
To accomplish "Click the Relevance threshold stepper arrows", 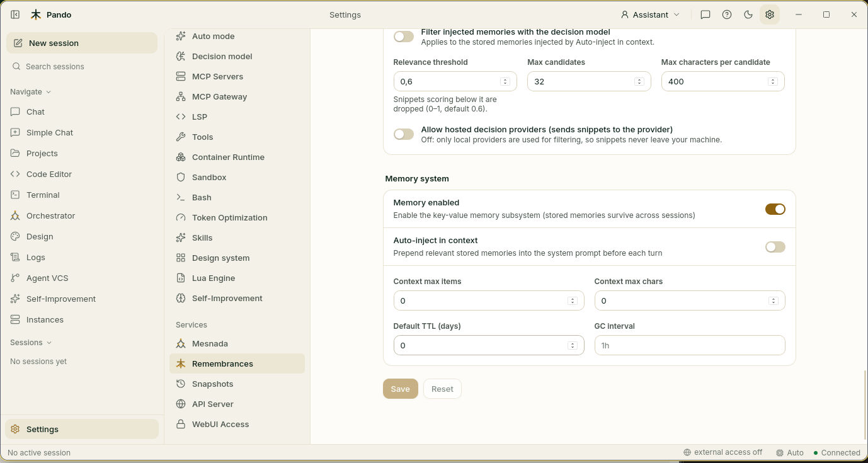I will click(x=505, y=81).
